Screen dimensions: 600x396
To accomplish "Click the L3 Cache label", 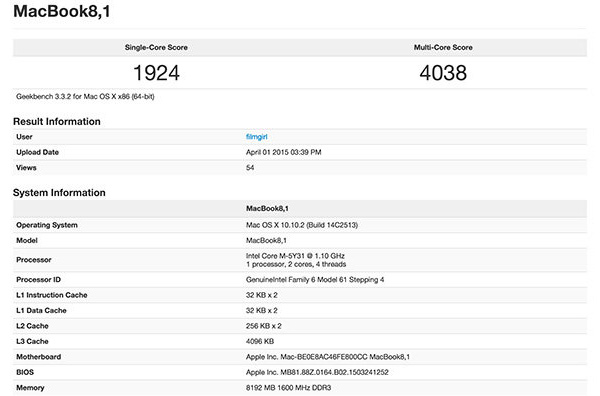I will (32, 341).
